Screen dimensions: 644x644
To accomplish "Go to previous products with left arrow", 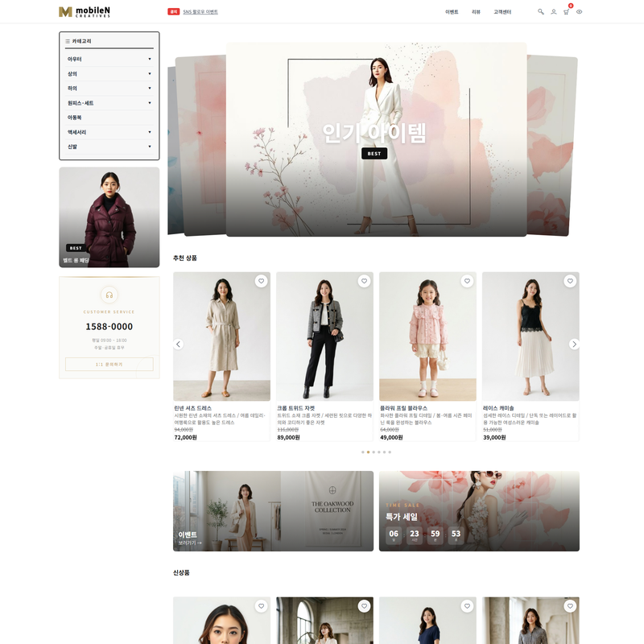I will click(x=179, y=345).
